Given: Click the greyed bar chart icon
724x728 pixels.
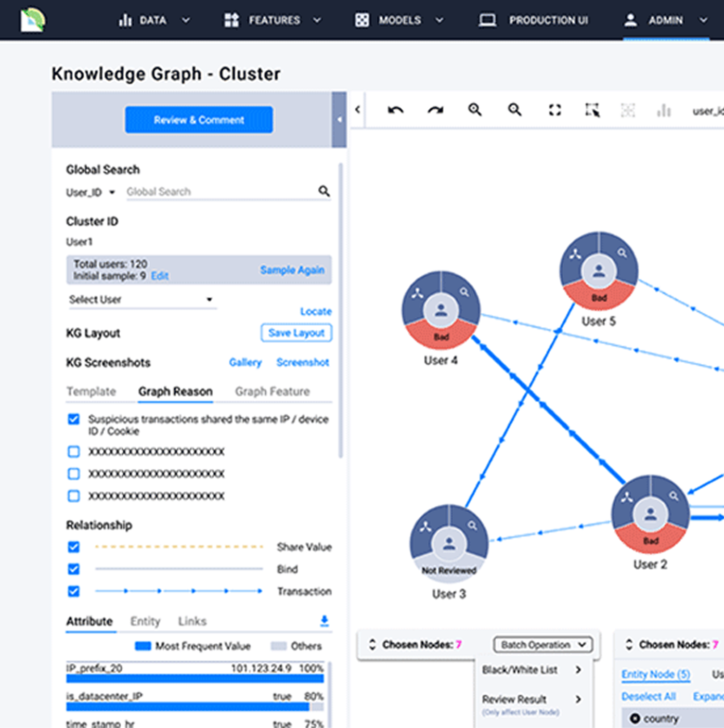Looking at the screenshot, I should (x=664, y=110).
